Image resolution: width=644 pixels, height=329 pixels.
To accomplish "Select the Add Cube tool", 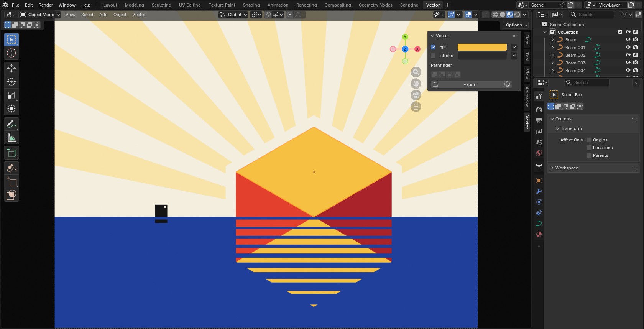I will pos(11,153).
